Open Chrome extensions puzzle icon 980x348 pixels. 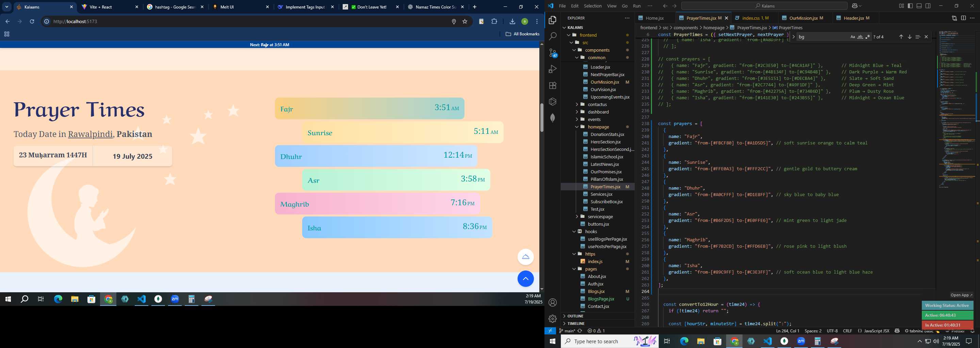tap(494, 22)
